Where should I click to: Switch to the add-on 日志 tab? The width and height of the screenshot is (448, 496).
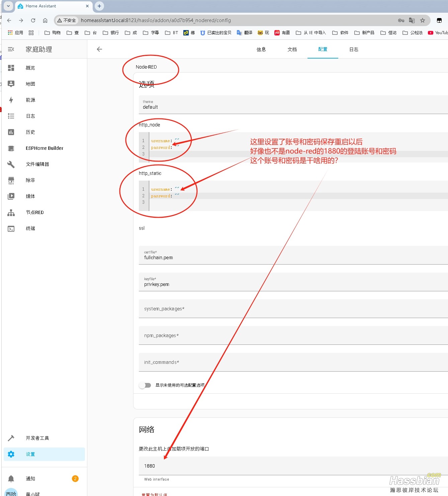354,49
